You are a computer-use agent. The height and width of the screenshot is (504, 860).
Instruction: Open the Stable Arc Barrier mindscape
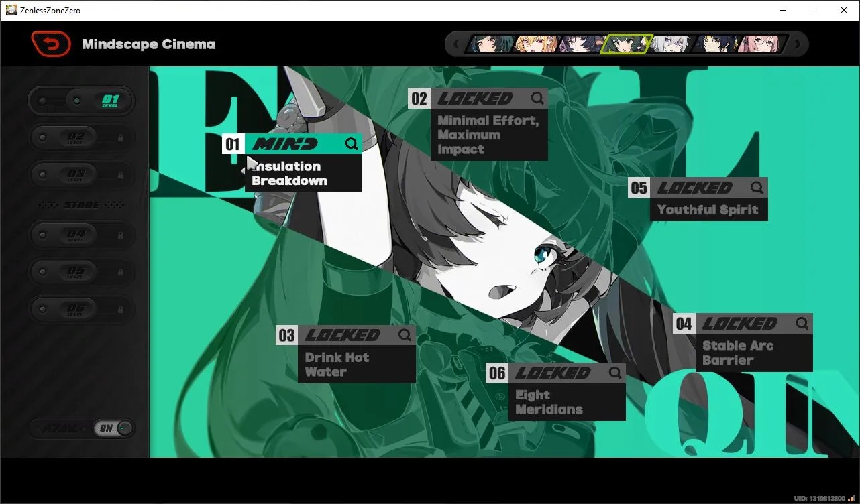(743, 342)
